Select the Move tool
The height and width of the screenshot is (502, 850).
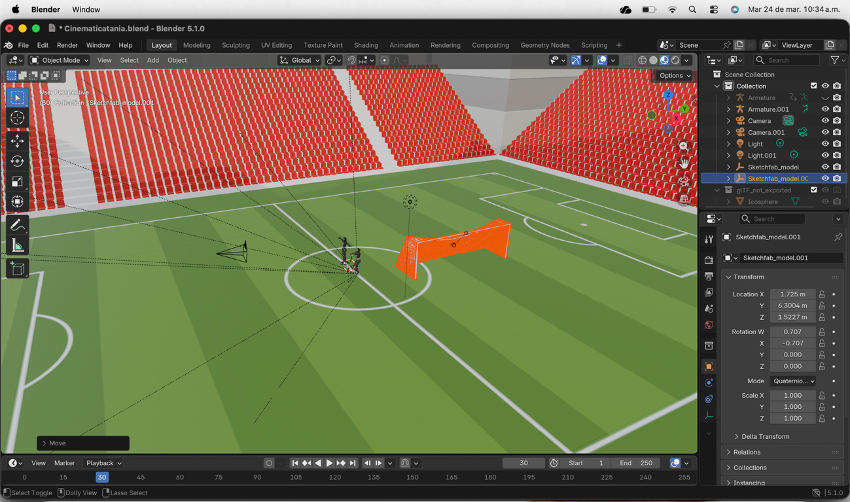[17, 141]
